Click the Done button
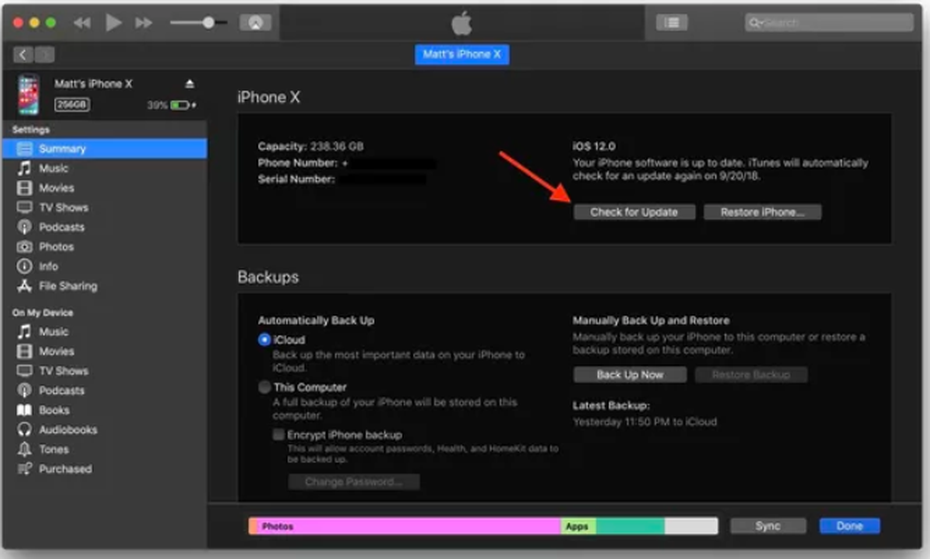Screen dimensions: 930x559 [849, 526]
